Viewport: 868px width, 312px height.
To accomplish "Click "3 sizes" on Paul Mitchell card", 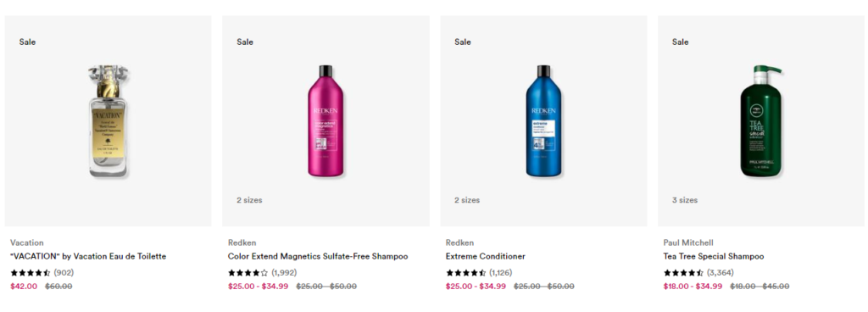I will point(685,200).
